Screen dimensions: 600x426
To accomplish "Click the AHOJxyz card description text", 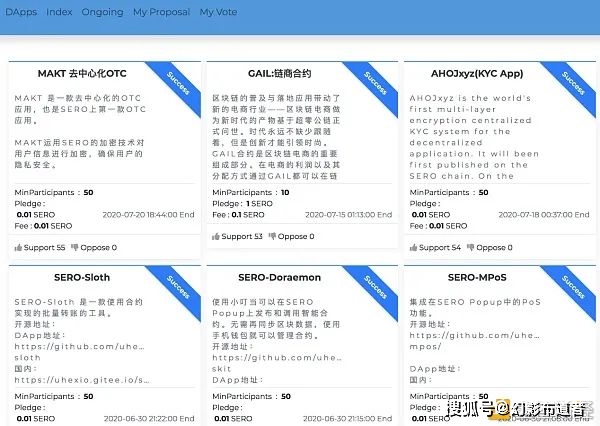I will [474, 137].
